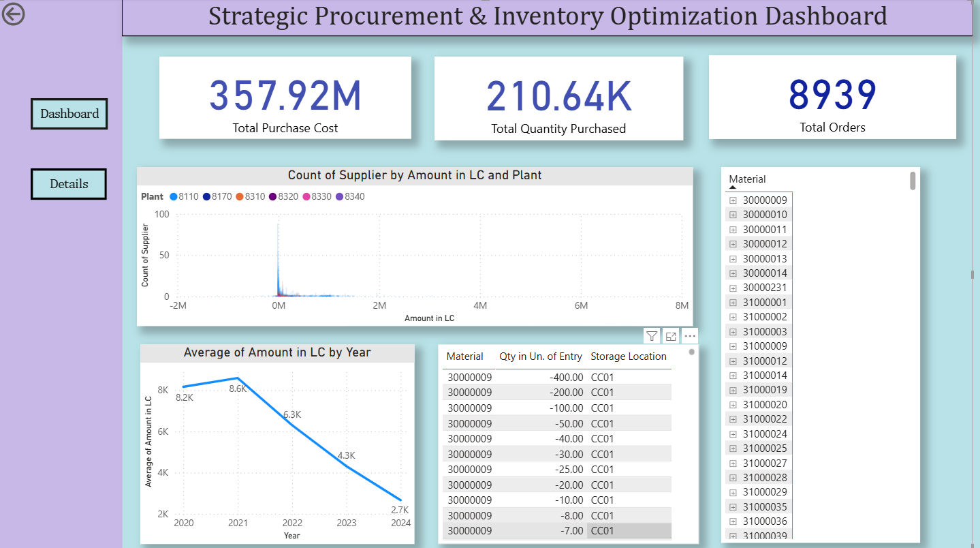Select plant 8170 legend marker
This screenshot has height=548, width=980.
pos(206,197)
